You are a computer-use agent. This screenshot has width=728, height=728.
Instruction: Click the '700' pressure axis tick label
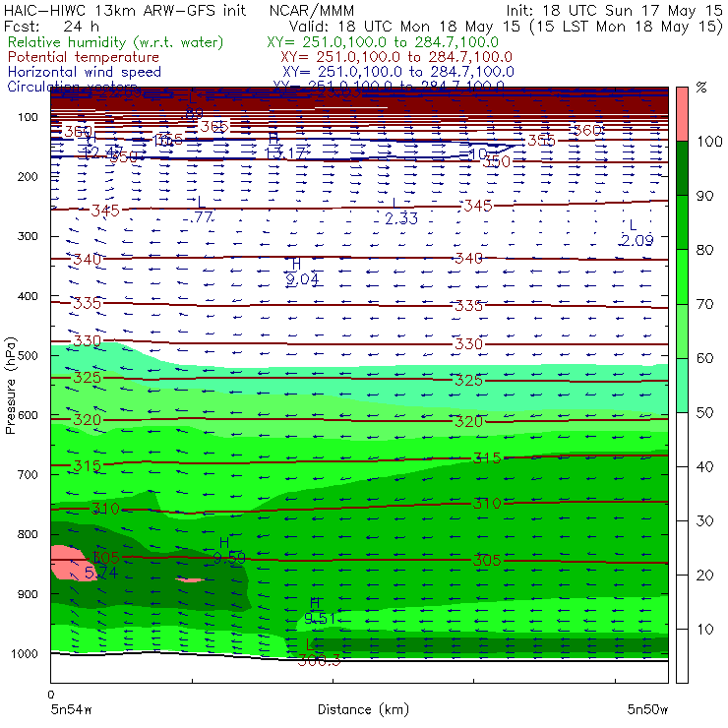tap(28, 474)
